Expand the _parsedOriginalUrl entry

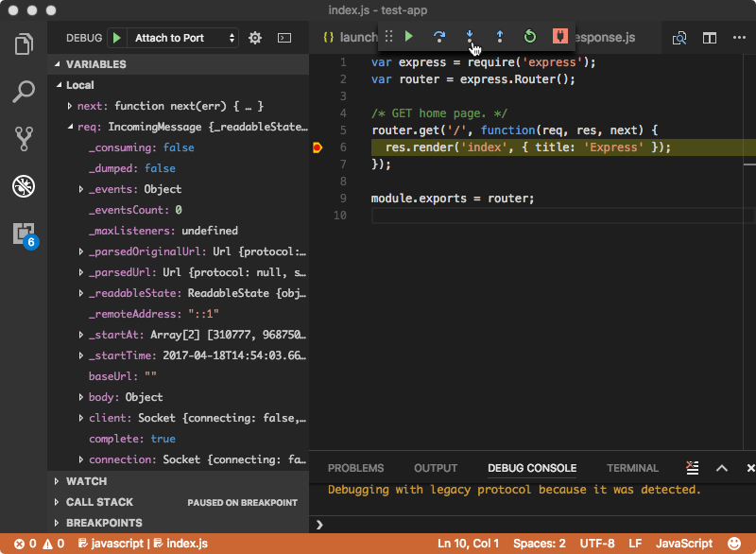[x=81, y=251]
